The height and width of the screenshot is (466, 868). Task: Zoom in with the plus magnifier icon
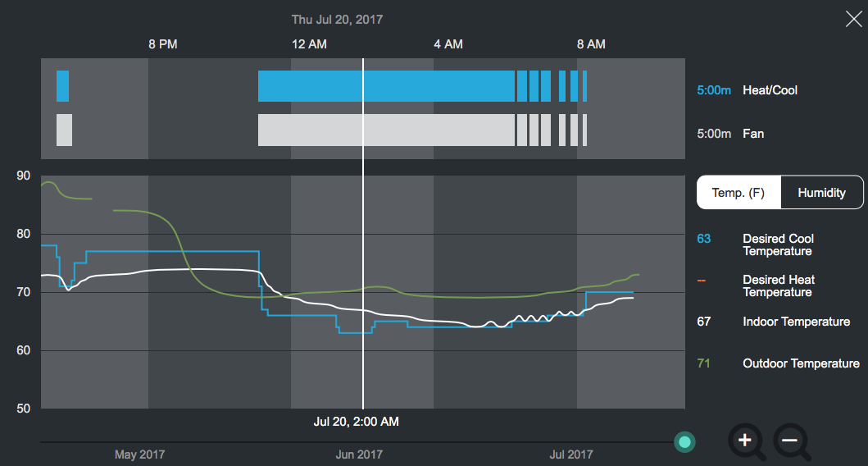747,441
